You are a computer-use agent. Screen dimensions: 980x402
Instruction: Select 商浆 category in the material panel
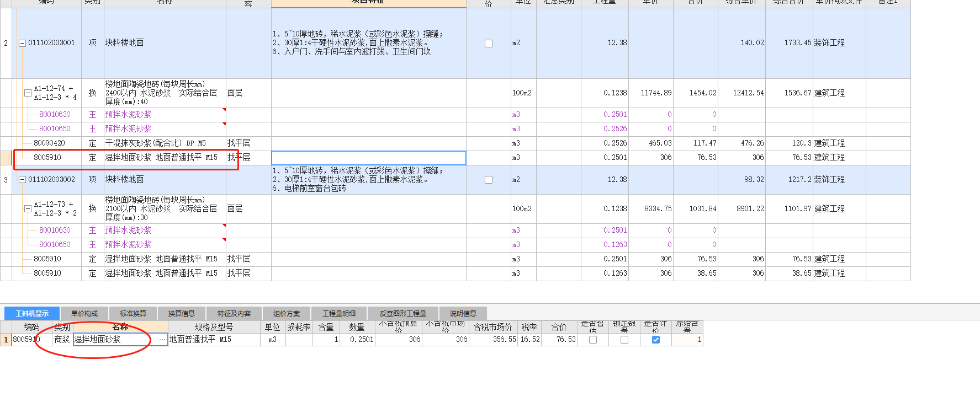pos(62,340)
